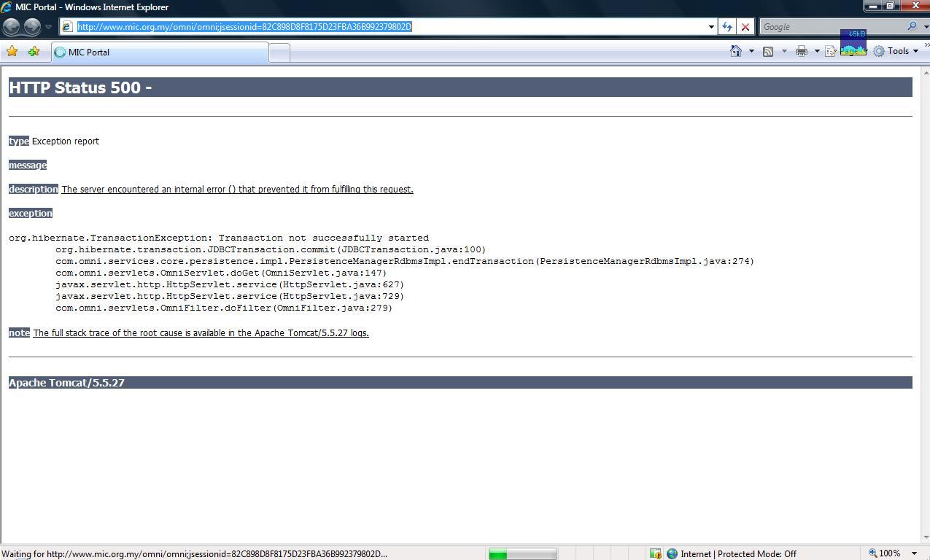Click the RSS feeds icon
Image resolution: width=930 pixels, height=560 pixels.
click(768, 51)
